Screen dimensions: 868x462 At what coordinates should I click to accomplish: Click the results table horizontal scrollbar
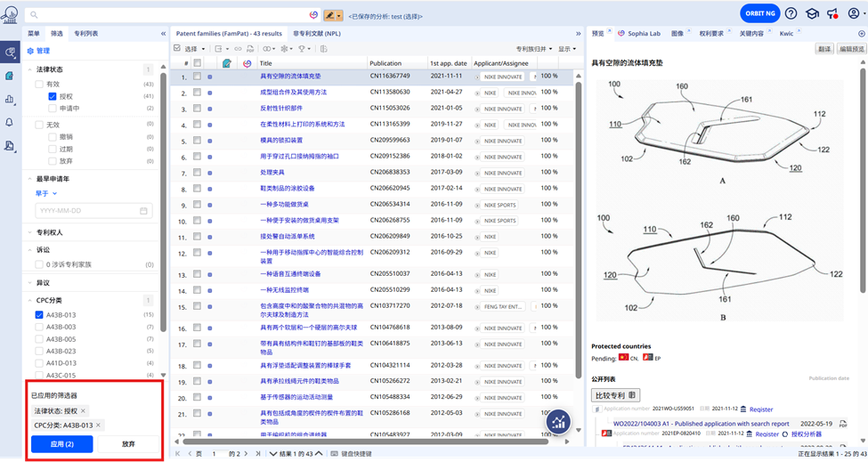[x=365, y=442]
